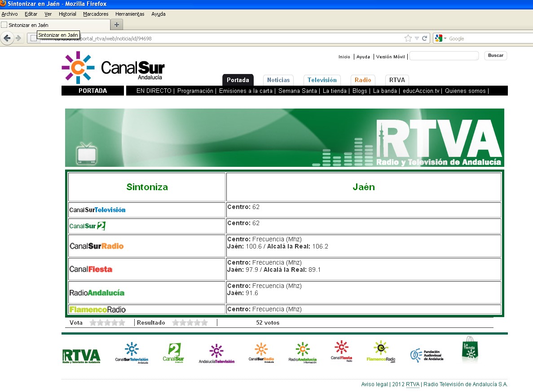Open the Marcadores menu

(x=96, y=14)
